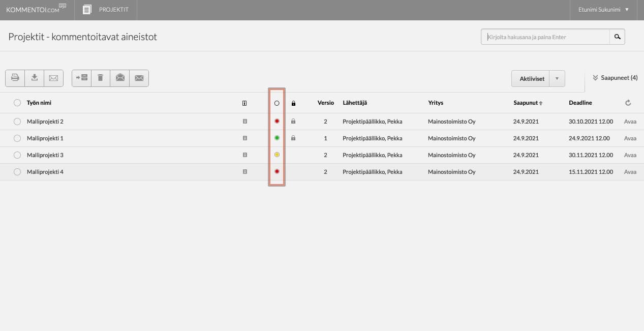This screenshot has height=331, width=644.
Task: Expand the Saapuneet (4) section
Action: (615, 78)
